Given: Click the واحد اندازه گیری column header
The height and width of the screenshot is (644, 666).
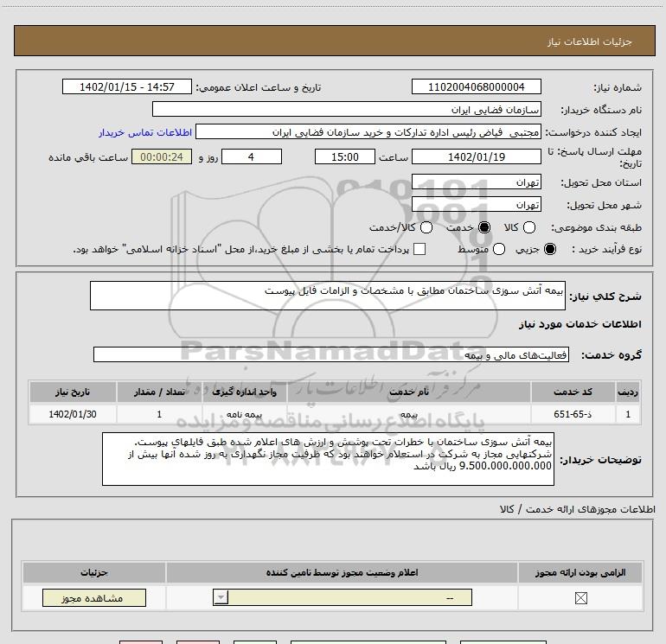Looking at the screenshot, I should coord(244,392).
